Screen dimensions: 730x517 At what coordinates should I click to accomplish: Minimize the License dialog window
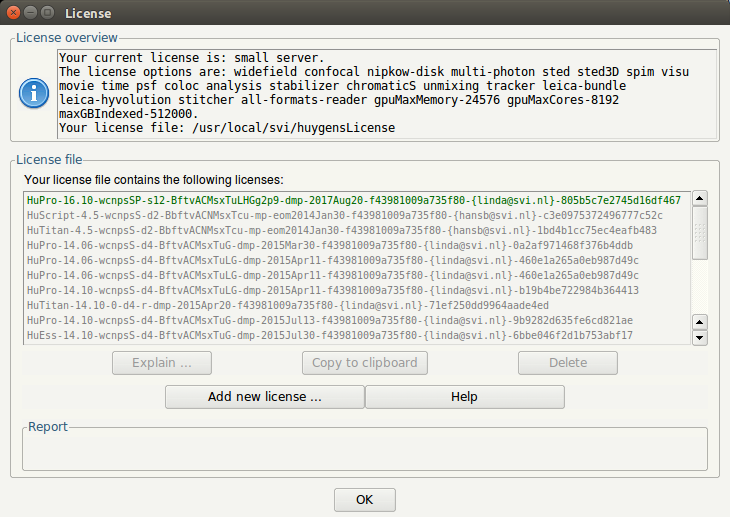[x=30, y=14]
